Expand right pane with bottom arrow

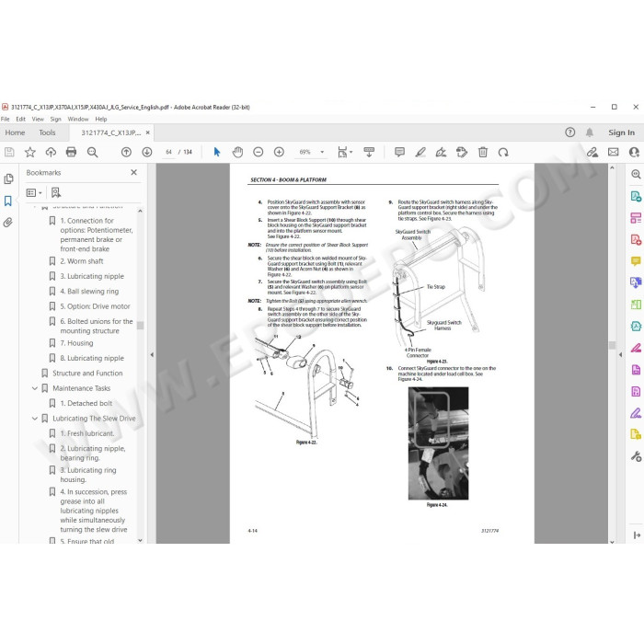637,535
